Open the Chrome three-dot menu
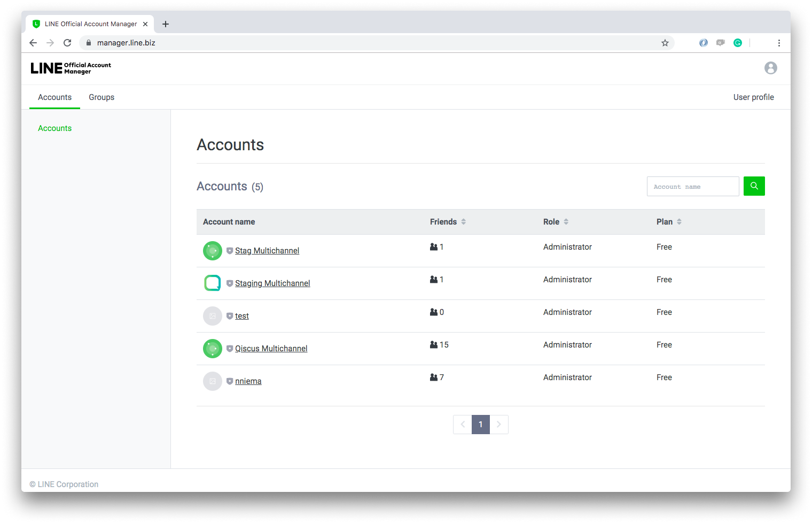The image size is (812, 524). click(779, 43)
